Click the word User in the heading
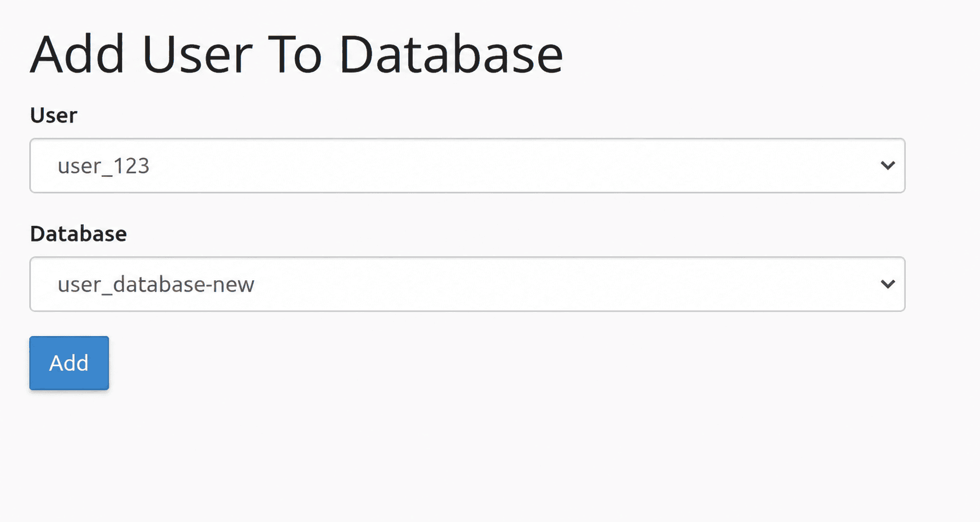This screenshot has height=522, width=980. (x=197, y=54)
